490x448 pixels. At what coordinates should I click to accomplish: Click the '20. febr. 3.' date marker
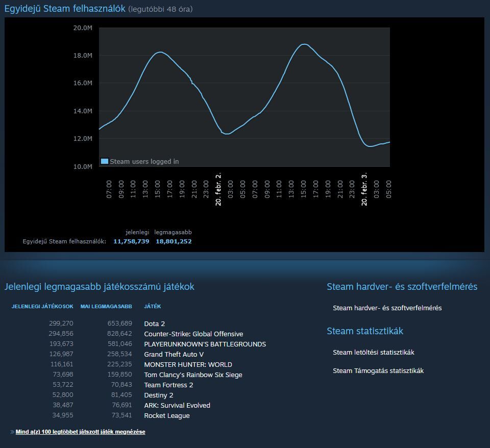pos(364,189)
